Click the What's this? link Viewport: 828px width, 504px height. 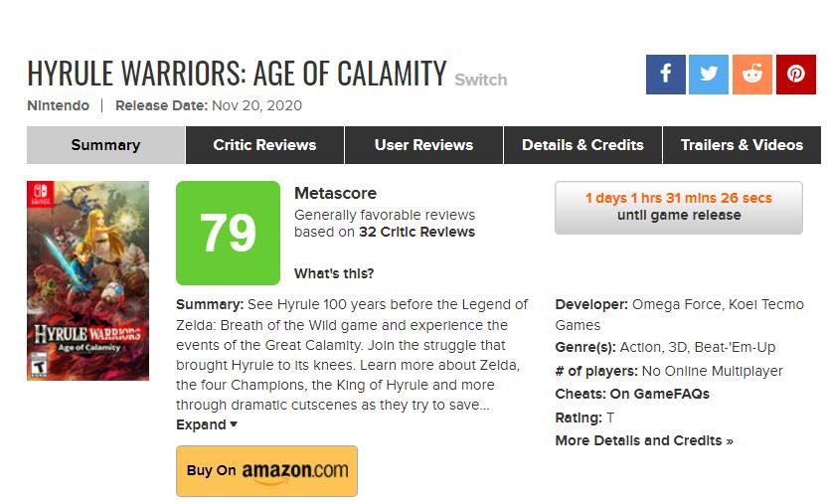tap(334, 273)
